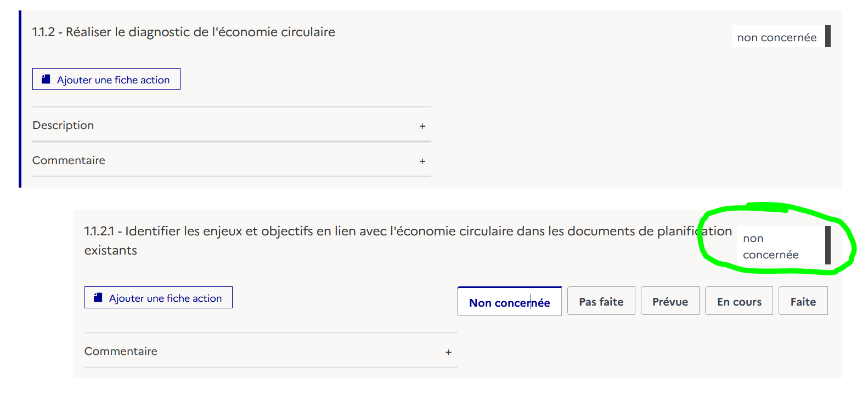
Task: Click 'Ajouter une fiche action' under task 1.1.2
Action: (106, 79)
